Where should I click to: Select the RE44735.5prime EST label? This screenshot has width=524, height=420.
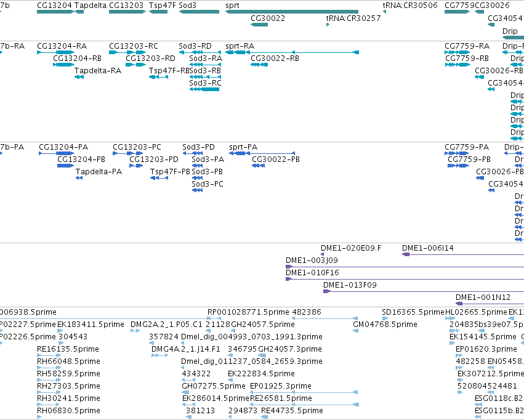pyautogui.click(x=292, y=411)
